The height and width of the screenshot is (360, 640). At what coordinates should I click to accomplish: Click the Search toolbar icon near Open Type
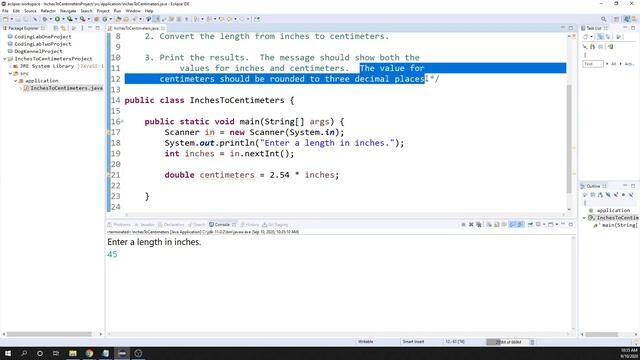(134, 19)
